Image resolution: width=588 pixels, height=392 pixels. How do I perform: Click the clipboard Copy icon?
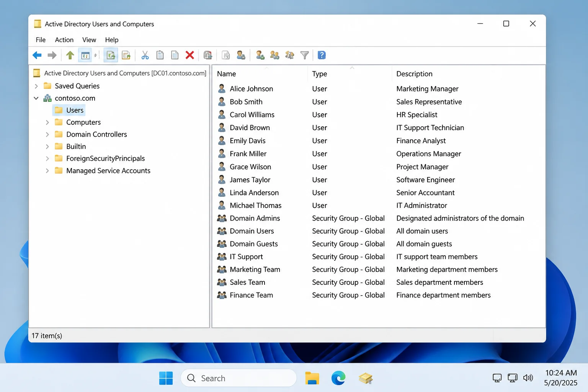160,56
